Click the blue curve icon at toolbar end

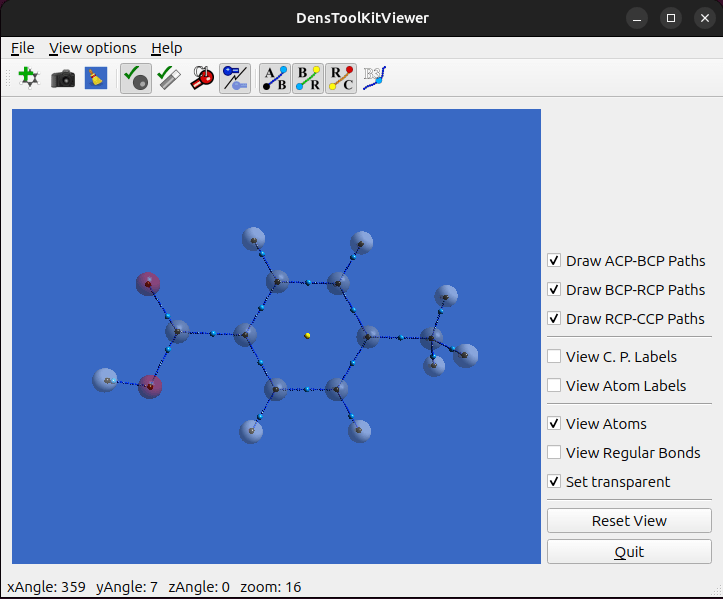click(374, 78)
